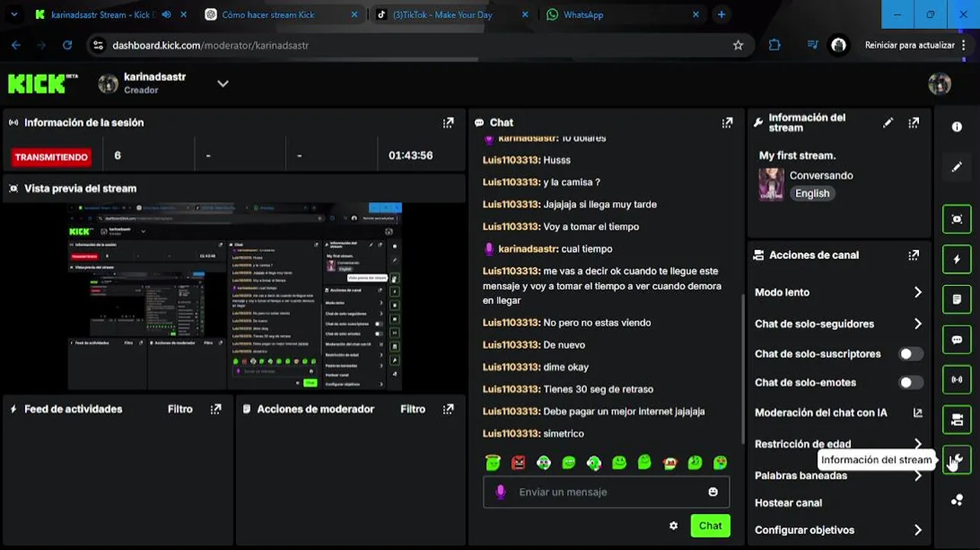This screenshot has width=980, height=550.
Task: Bookmark this page with the star icon
Action: (x=738, y=45)
